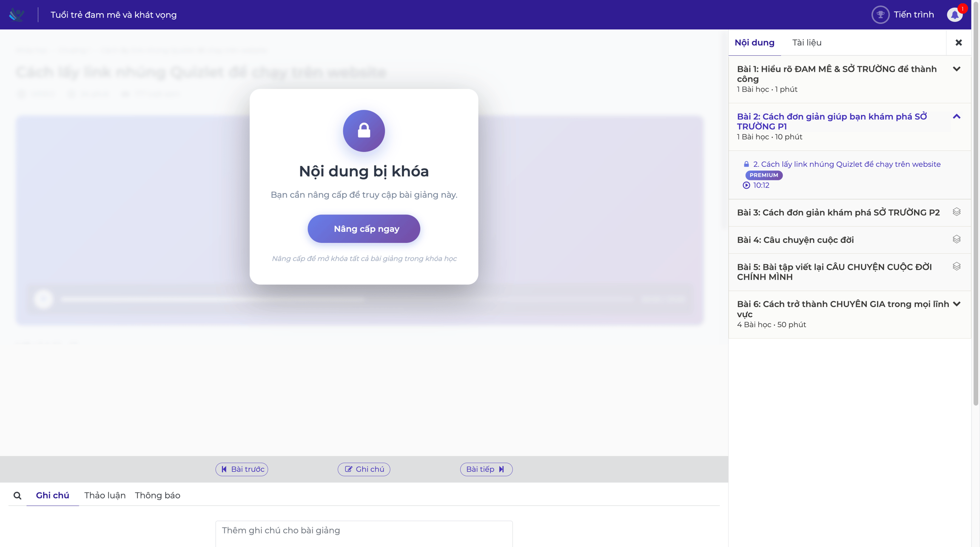This screenshot has height=547, width=980.
Task: Click the lecture note input field
Action: (364, 534)
